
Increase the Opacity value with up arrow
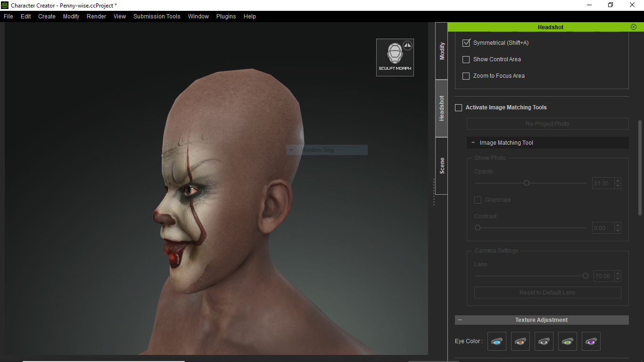(618, 181)
